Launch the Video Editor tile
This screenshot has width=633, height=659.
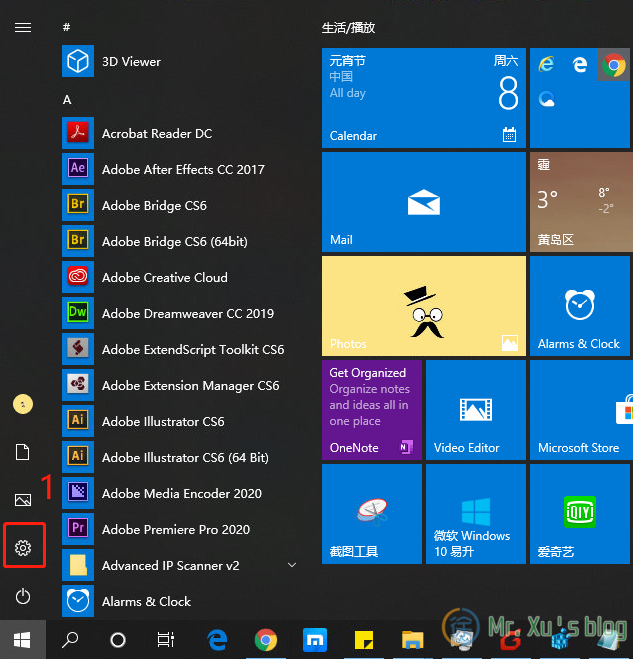[x=476, y=410]
